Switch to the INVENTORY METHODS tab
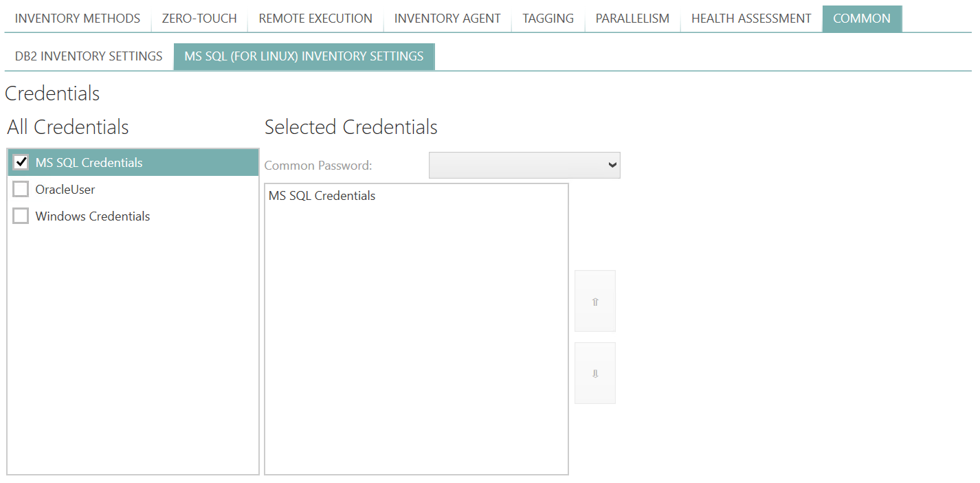This screenshot has height=483, width=980. tap(77, 19)
